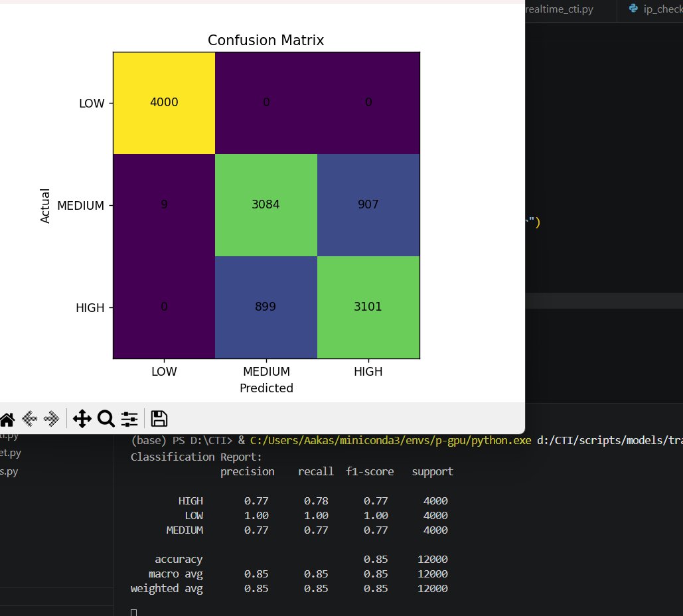683x616 pixels.
Task: Click the Python icon on ip_check tab
Action: tap(633, 8)
